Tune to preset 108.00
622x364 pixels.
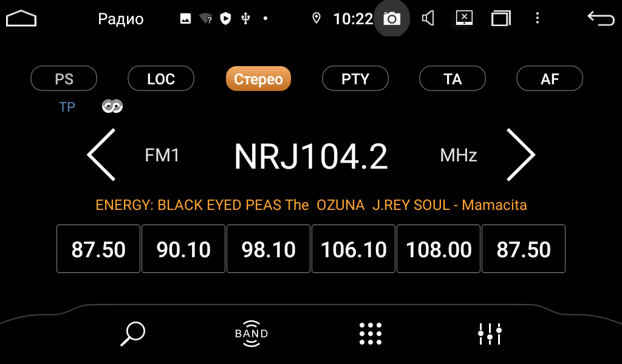(439, 249)
